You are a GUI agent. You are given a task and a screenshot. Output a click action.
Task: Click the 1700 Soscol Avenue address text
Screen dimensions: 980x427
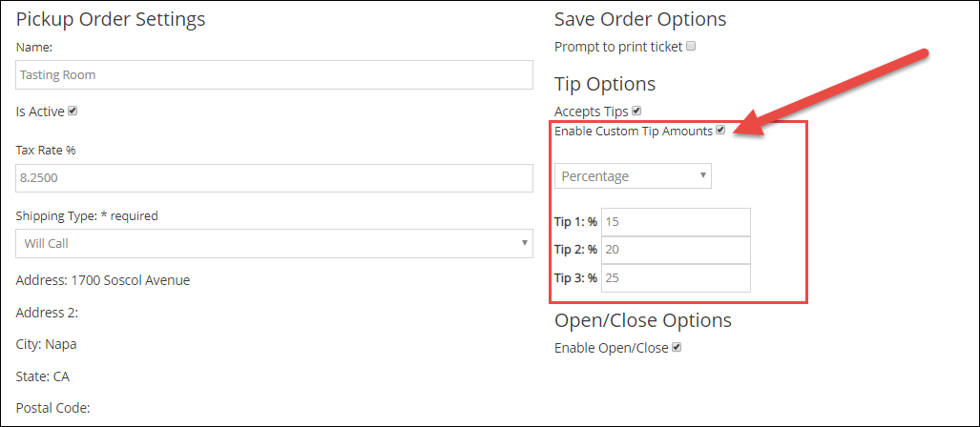[130, 280]
